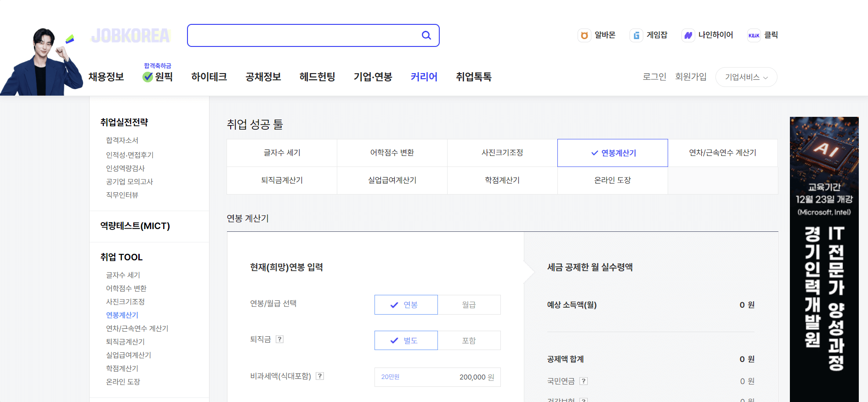Screen dimensions: 868x402
Task: Click the 국민연금 question mark help icon
Action: pos(584,381)
